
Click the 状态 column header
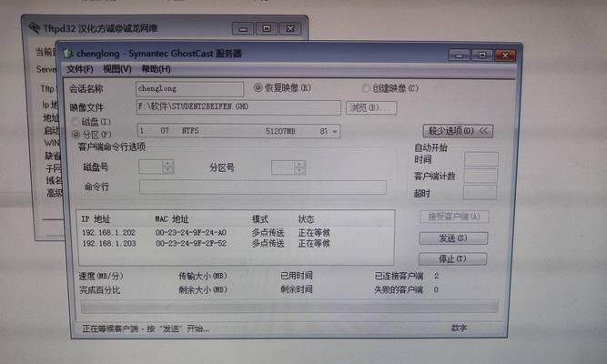click(306, 219)
